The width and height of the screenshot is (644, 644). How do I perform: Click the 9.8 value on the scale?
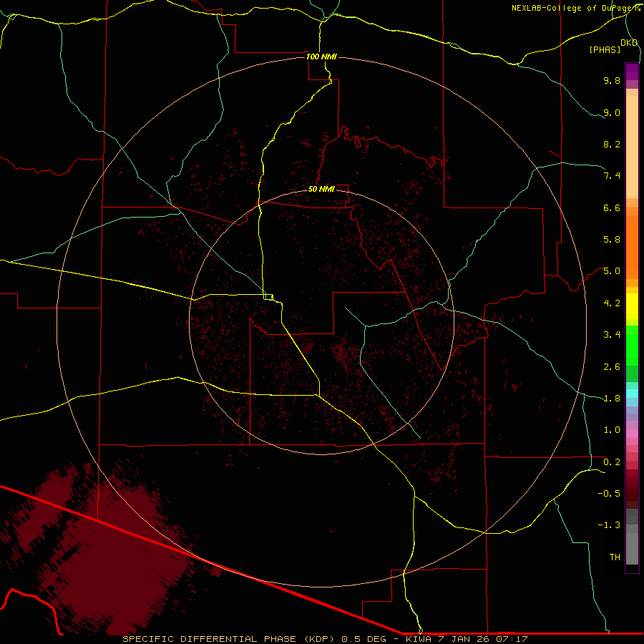click(x=612, y=80)
